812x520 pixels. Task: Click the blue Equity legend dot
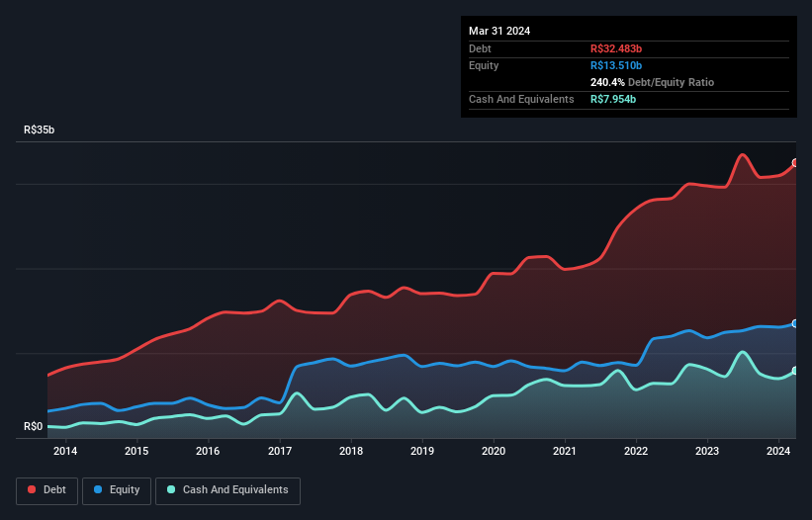(x=98, y=489)
